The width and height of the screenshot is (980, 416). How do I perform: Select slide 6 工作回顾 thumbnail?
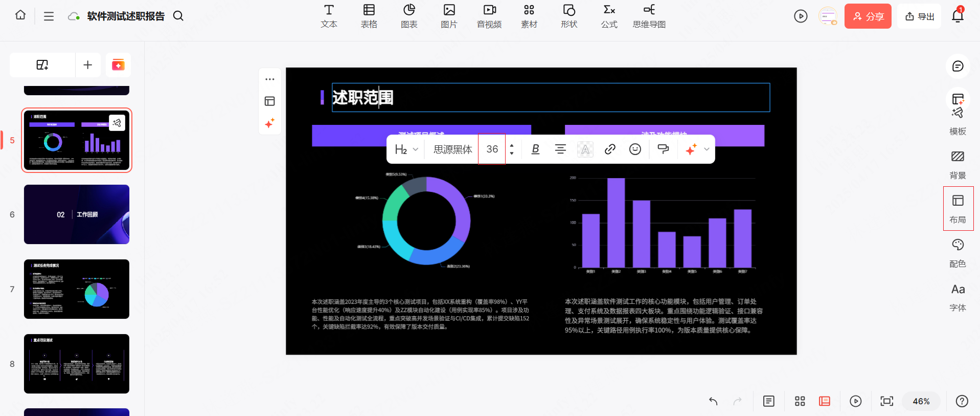pos(77,214)
